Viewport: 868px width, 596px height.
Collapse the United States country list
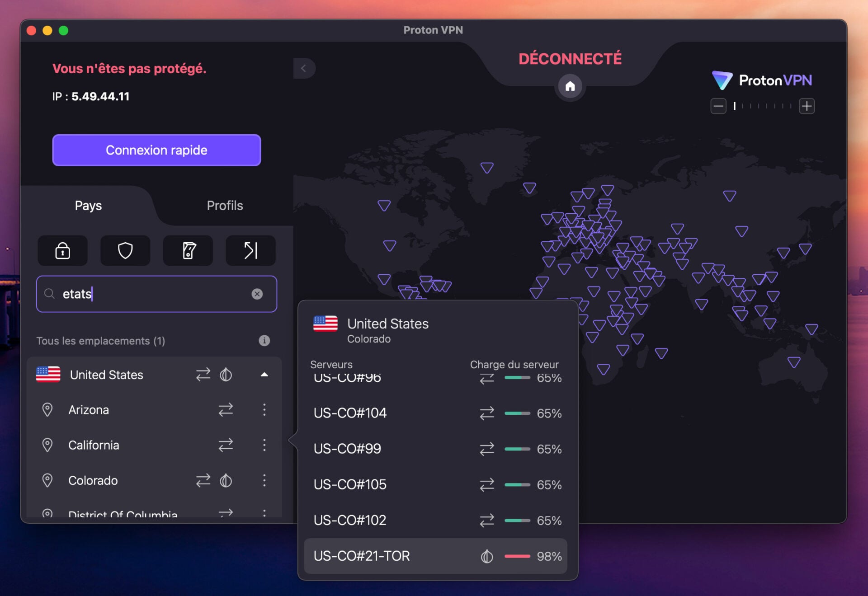tap(264, 375)
